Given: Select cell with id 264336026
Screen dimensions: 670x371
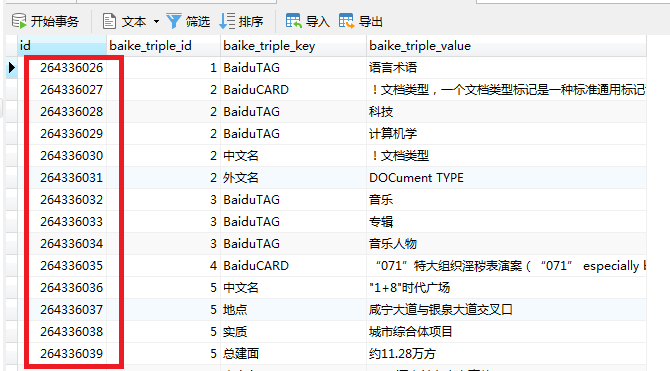Looking at the screenshot, I should (x=62, y=68).
